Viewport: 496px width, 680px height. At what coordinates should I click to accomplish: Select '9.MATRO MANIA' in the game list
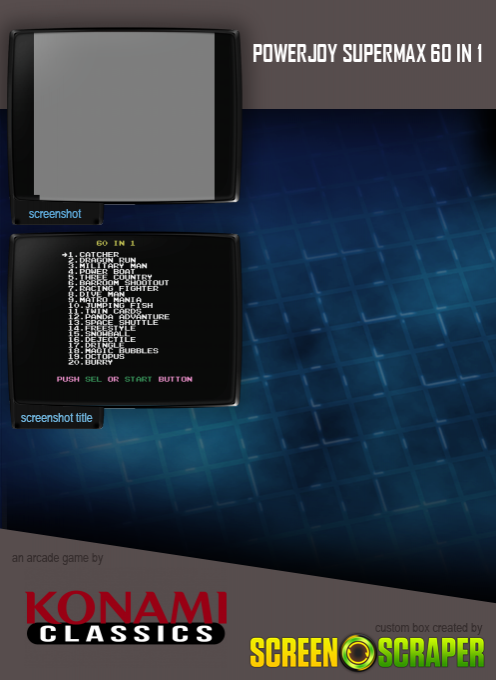click(x=104, y=300)
